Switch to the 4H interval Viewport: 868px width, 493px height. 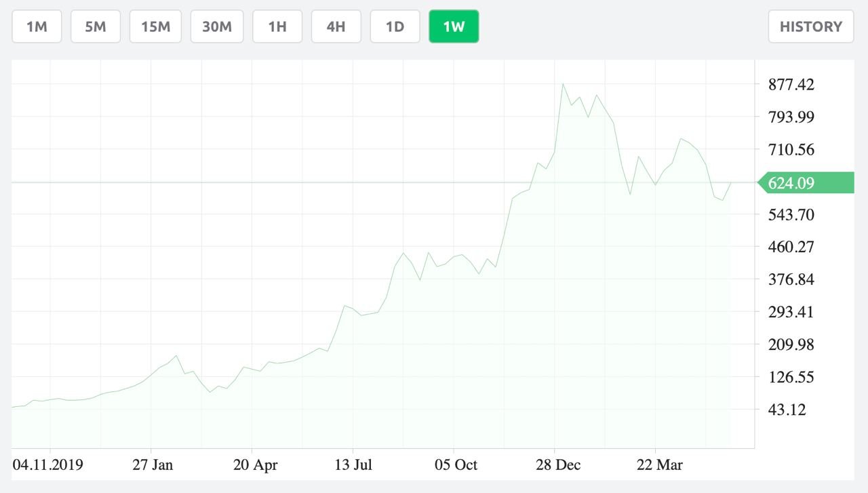[x=336, y=26]
